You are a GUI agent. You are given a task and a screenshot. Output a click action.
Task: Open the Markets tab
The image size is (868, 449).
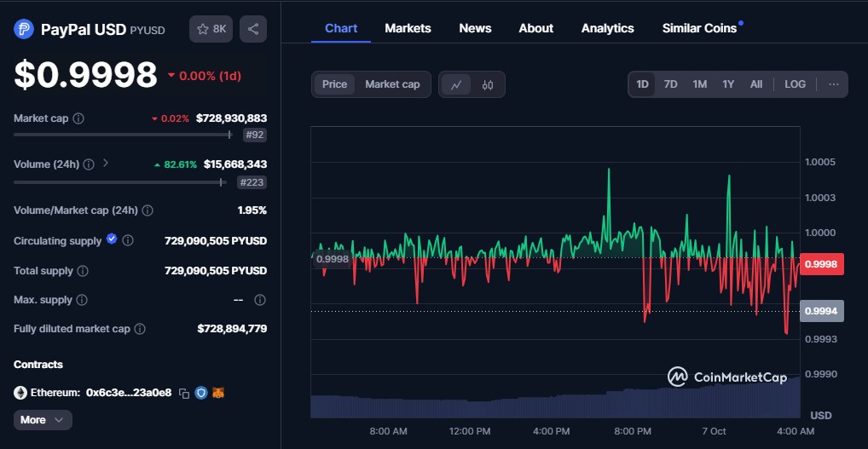[x=408, y=28]
